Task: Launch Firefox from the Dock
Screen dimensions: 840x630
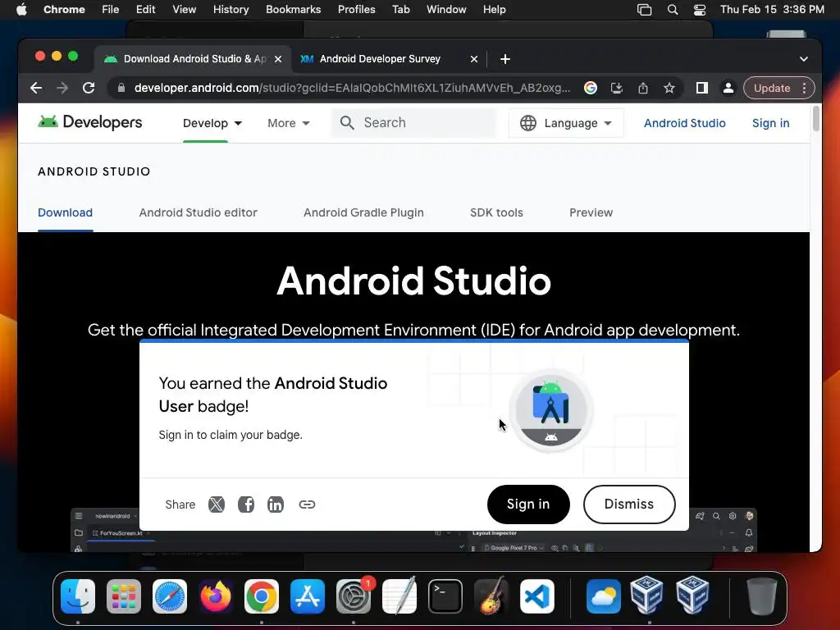Action: coord(216,596)
